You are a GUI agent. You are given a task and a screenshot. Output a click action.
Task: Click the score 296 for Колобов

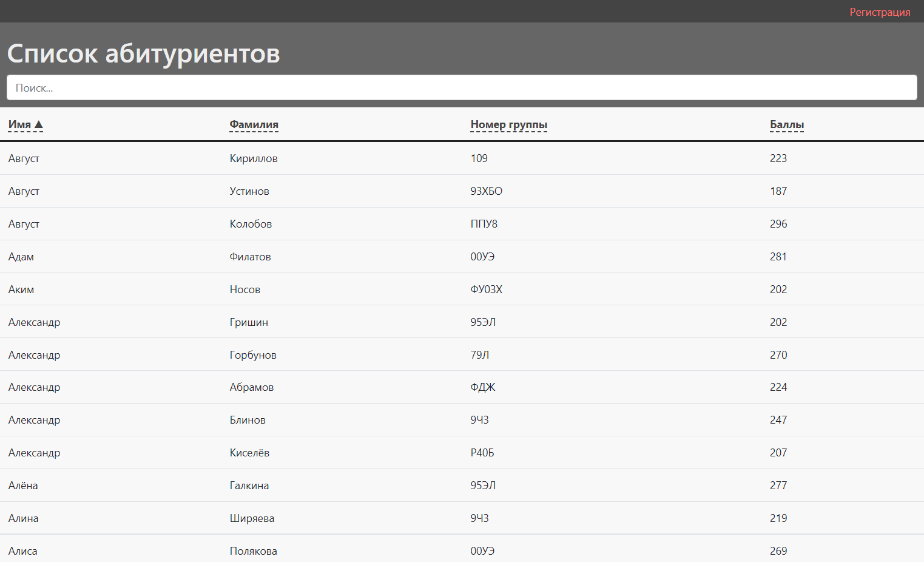point(778,223)
